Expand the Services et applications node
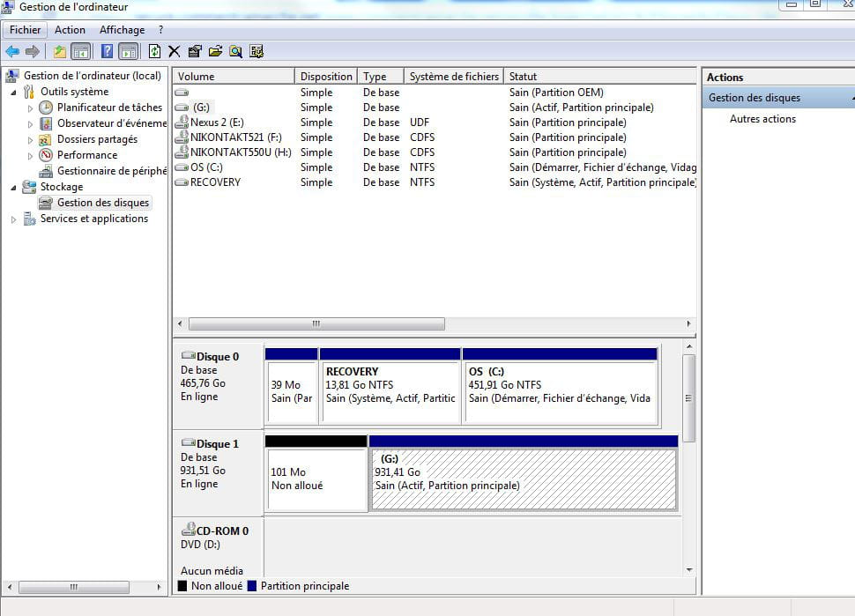The width and height of the screenshot is (855, 616). tap(13, 219)
